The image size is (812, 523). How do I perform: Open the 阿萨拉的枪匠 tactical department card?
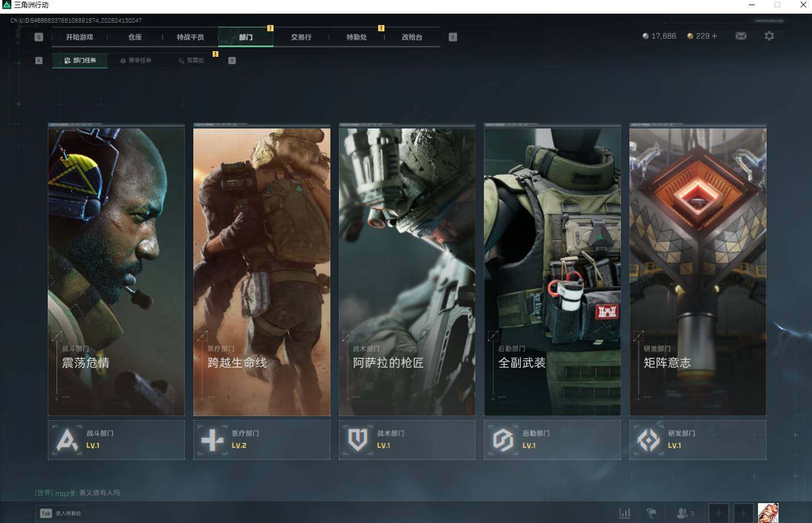tap(407, 272)
